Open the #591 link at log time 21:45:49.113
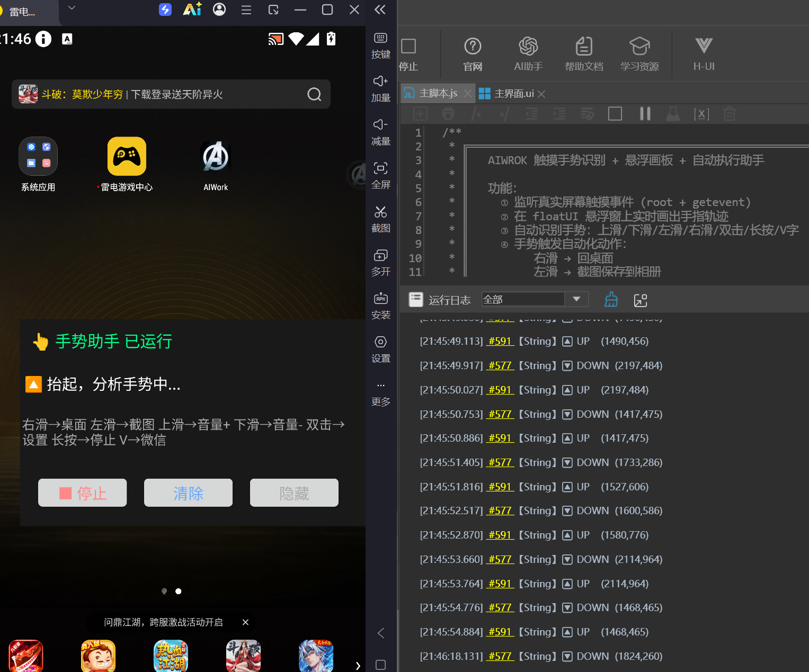 pos(500,342)
